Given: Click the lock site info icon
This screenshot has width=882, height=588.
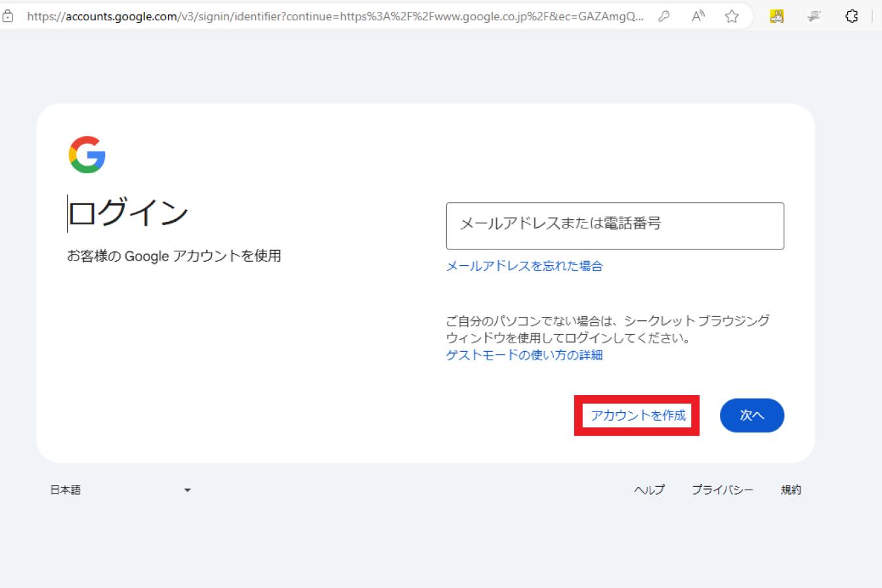Looking at the screenshot, I should click(x=8, y=16).
